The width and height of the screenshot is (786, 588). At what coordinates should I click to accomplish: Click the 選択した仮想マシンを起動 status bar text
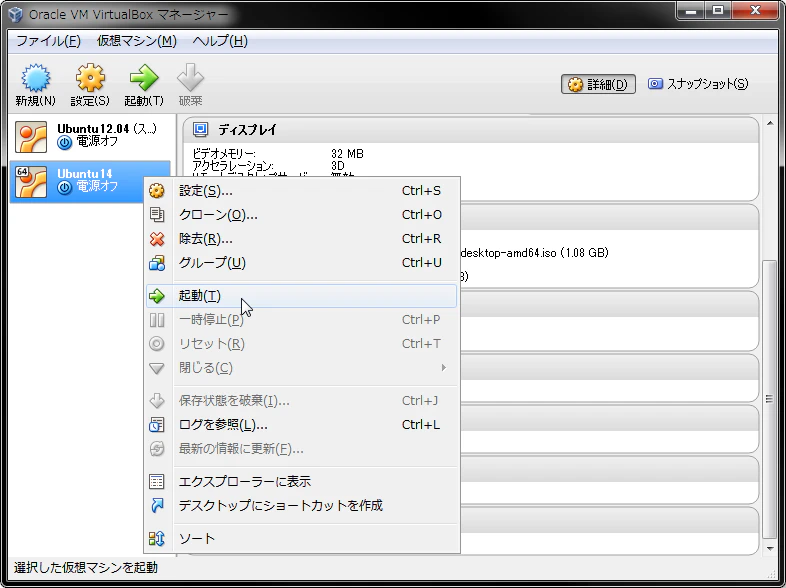86,567
